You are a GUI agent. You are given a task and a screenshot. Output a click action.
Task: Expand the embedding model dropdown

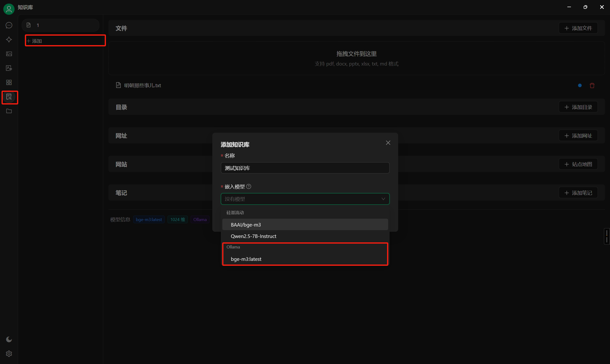[x=305, y=199]
